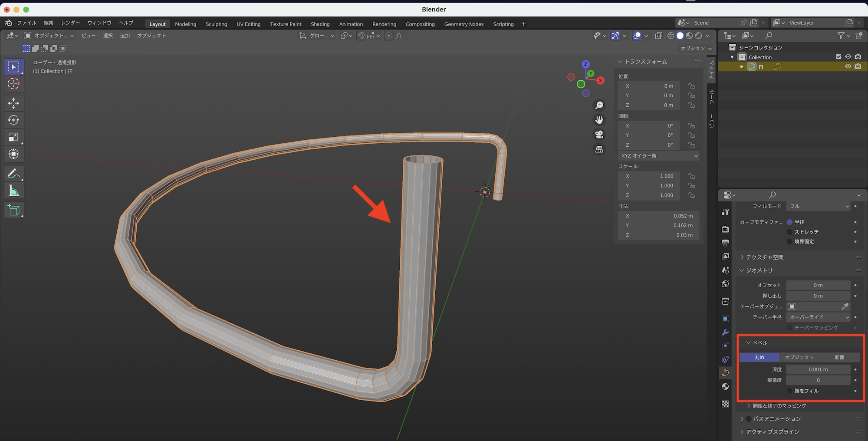Click the bevel 深度 value field
Screen dimensions: 868x441
(x=818, y=369)
